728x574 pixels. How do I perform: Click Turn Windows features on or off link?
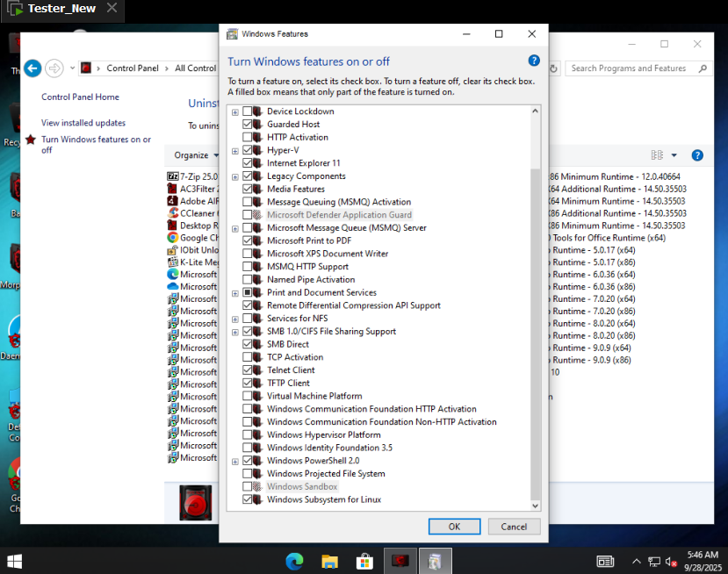[96, 144]
